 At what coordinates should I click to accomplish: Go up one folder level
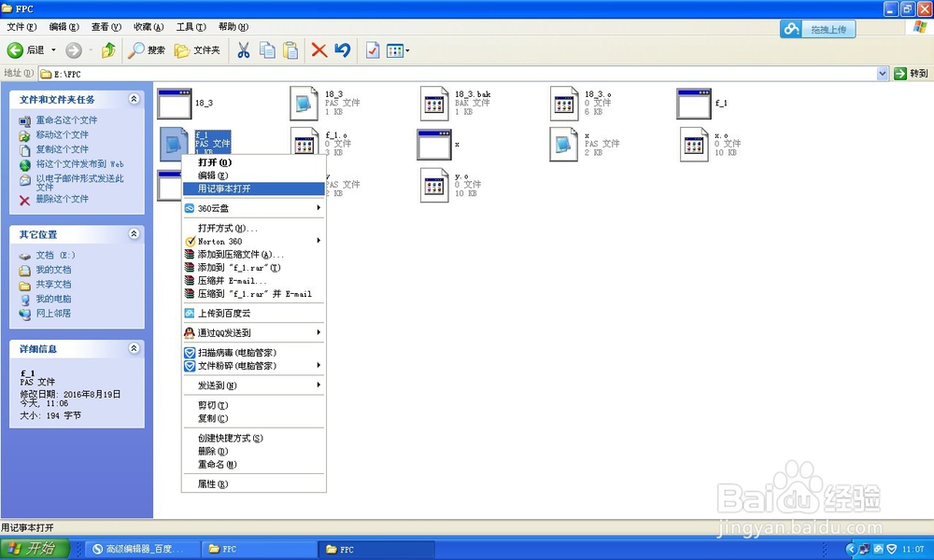[x=108, y=50]
